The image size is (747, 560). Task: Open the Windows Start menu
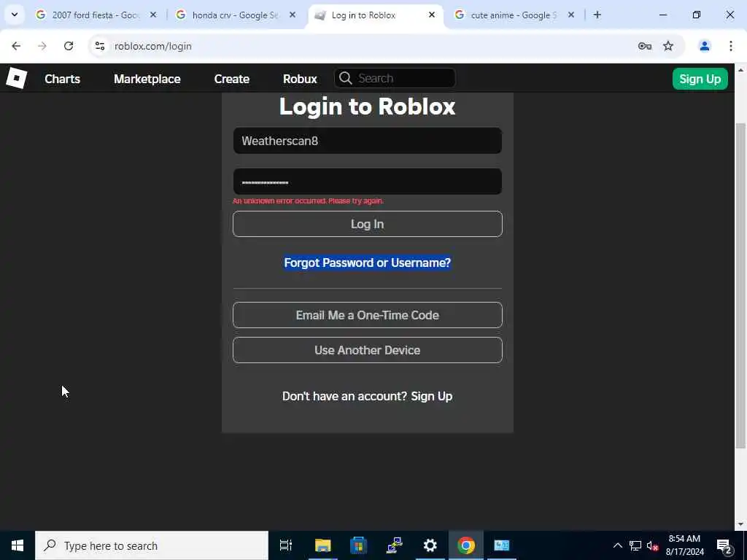pos(18,545)
